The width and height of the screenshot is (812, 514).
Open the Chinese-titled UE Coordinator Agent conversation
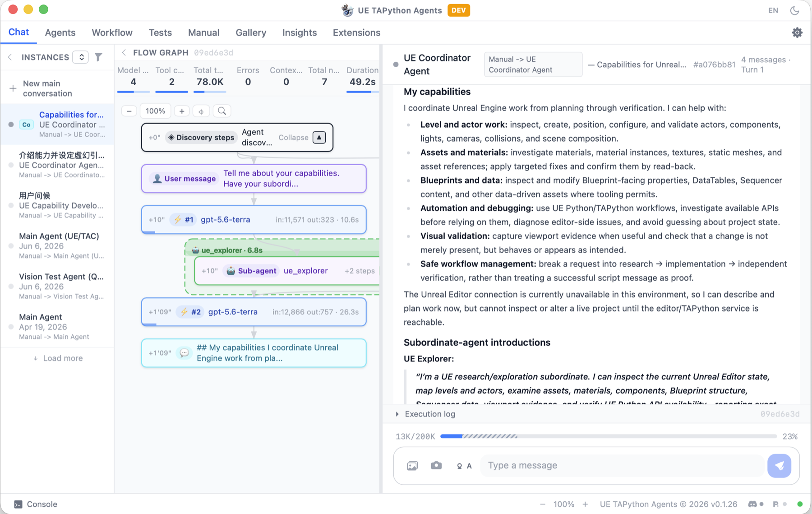(x=57, y=165)
